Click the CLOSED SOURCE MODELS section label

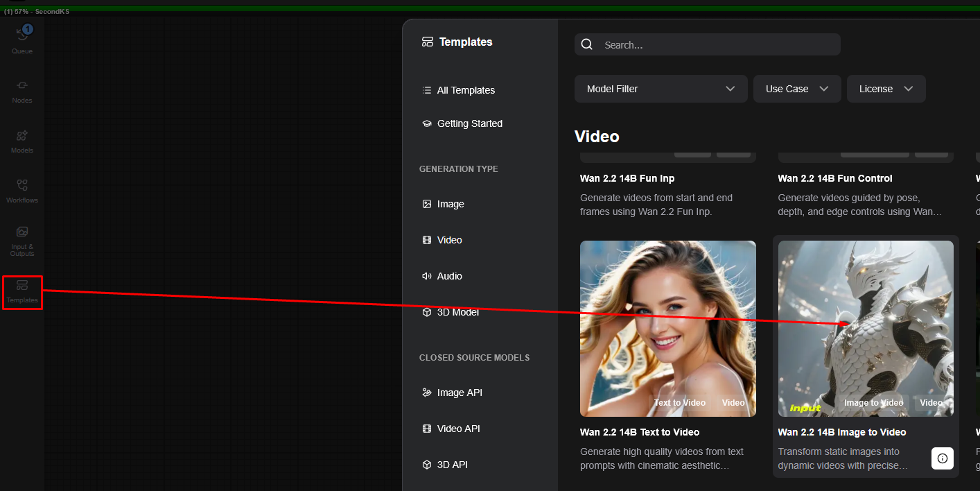point(474,358)
